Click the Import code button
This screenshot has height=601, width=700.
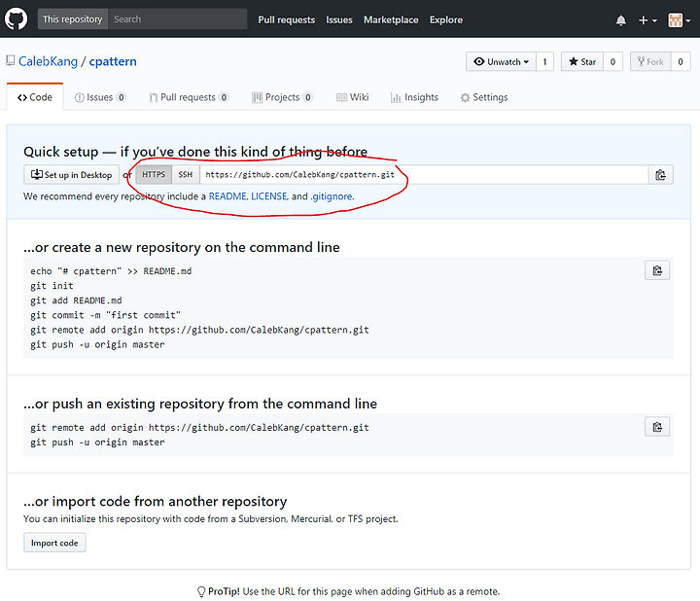(54, 543)
